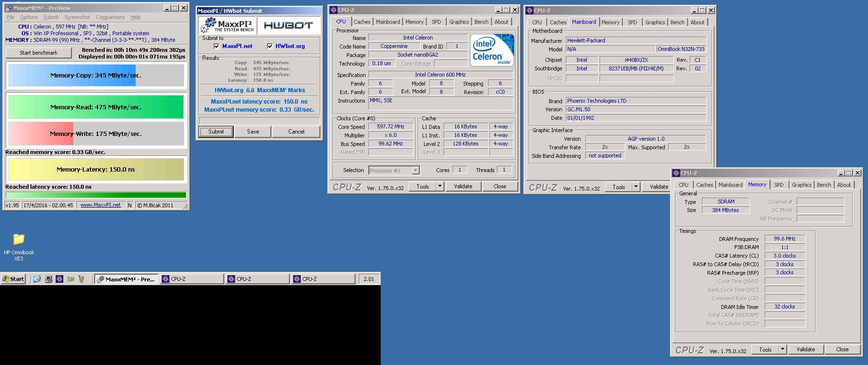The height and width of the screenshot is (365, 868).
Task: Open Memory tab in CPU-Z Mainboard window
Action: click(611, 22)
